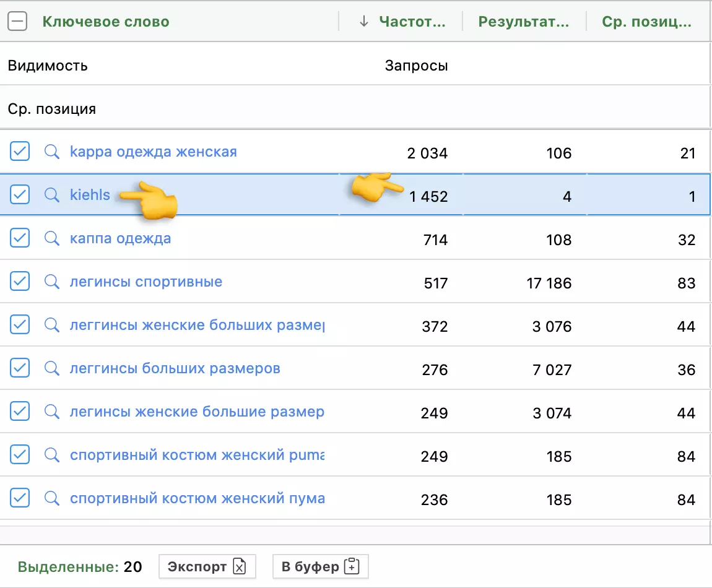Sort by Результат column header
This screenshot has width=712, height=588.
pyautogui.click(x=524, y=21)
